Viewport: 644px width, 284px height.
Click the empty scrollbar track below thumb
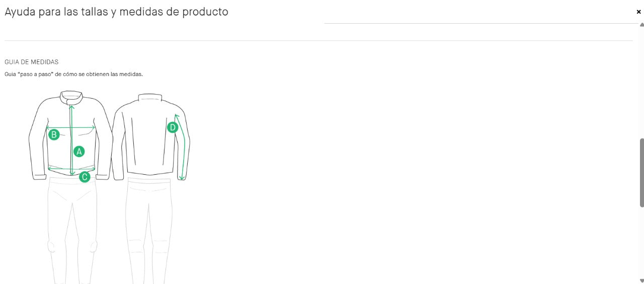coord(641,242)
